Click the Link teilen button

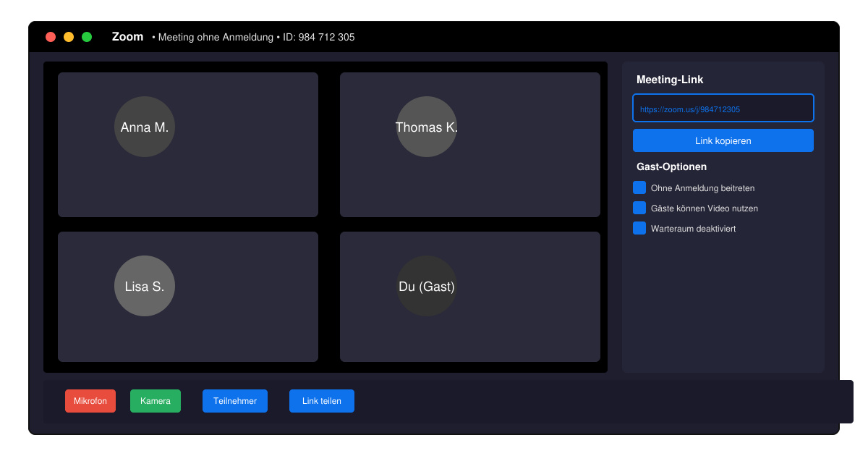click(x=322, y=401)
